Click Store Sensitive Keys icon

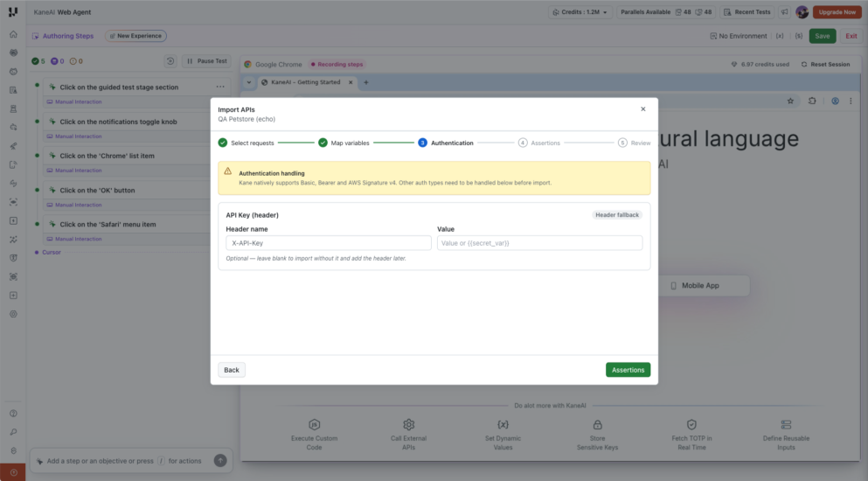(597, 424)
